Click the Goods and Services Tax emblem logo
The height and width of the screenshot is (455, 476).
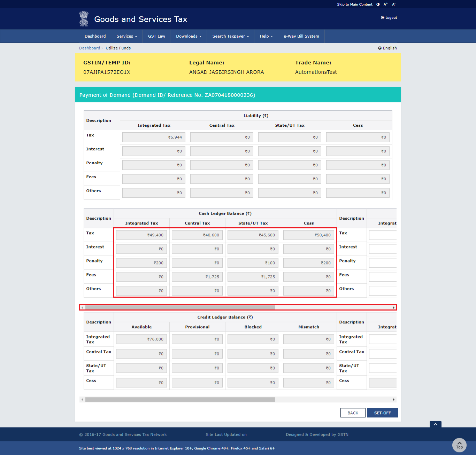pyautogui.click(x=84, y=18)
